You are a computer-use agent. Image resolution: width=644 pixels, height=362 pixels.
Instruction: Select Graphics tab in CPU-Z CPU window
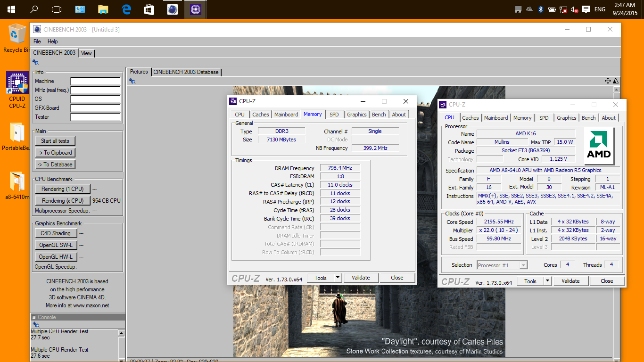[566, 118]
